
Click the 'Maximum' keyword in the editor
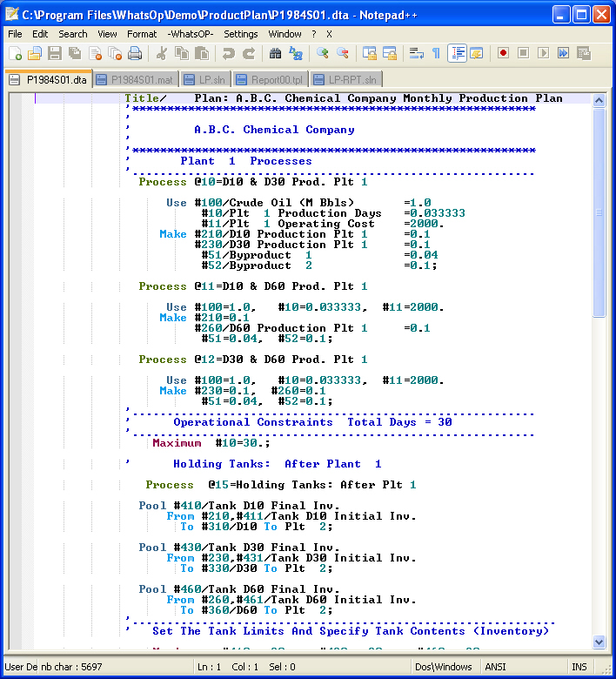pos(177,443)
